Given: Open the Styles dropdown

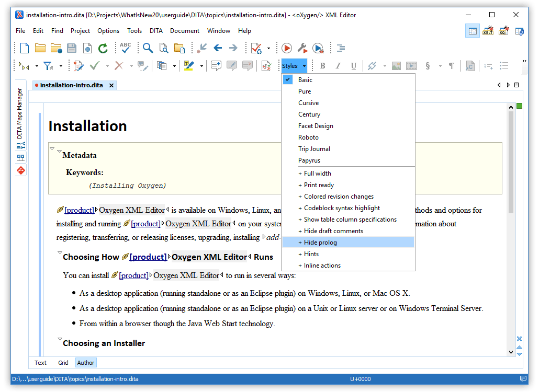Looking at the screenshot, I should click(294, 65).
